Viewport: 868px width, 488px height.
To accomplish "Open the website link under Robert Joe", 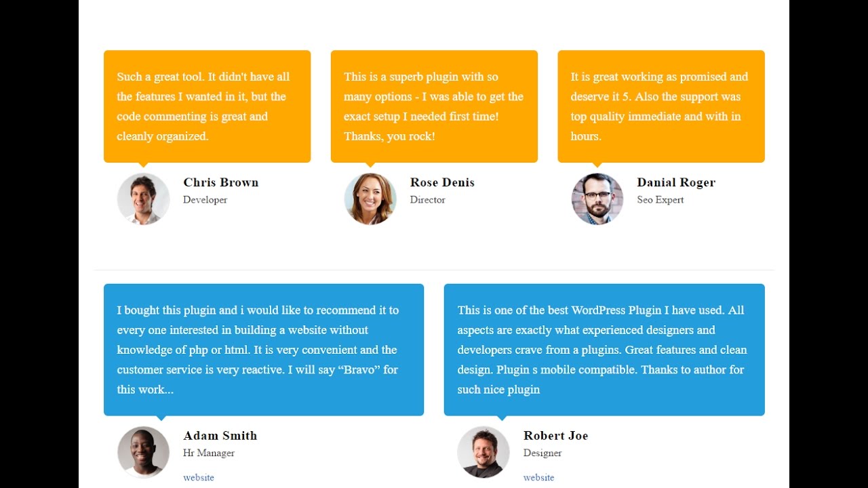I will pos(539,478).
